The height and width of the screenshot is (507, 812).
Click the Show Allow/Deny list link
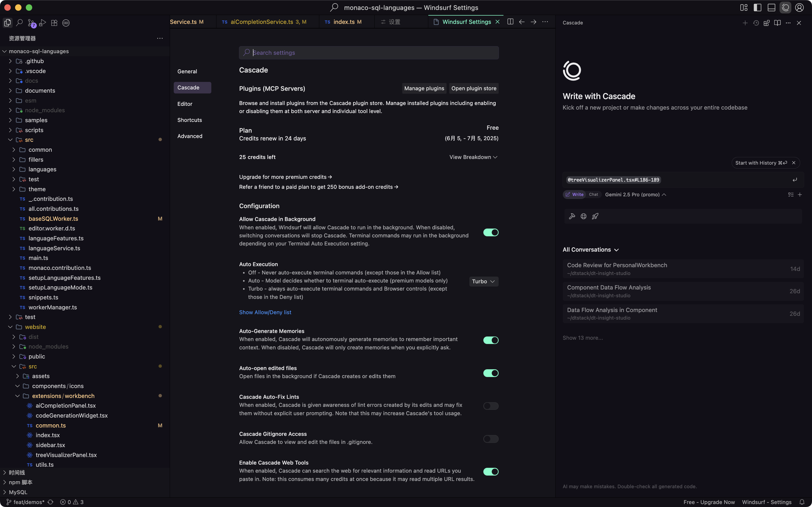[265, 312]
